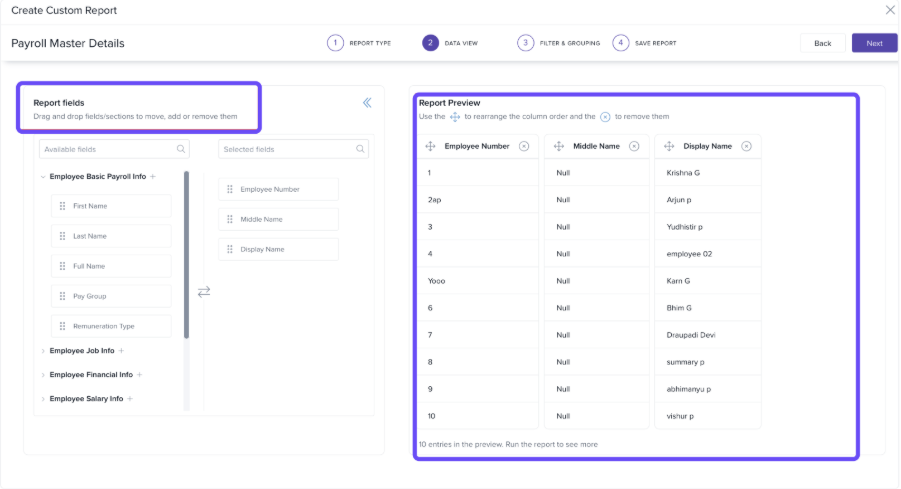Click the drag handle on First Name field
Screen dimensions: 901x489
pyautogui.click(x=62, y=206)
